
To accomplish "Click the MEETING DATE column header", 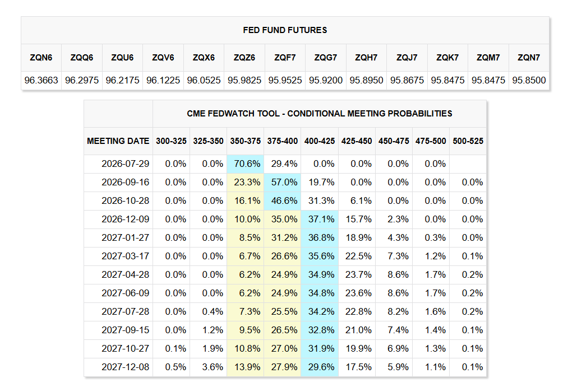I will tap(118, 141).
